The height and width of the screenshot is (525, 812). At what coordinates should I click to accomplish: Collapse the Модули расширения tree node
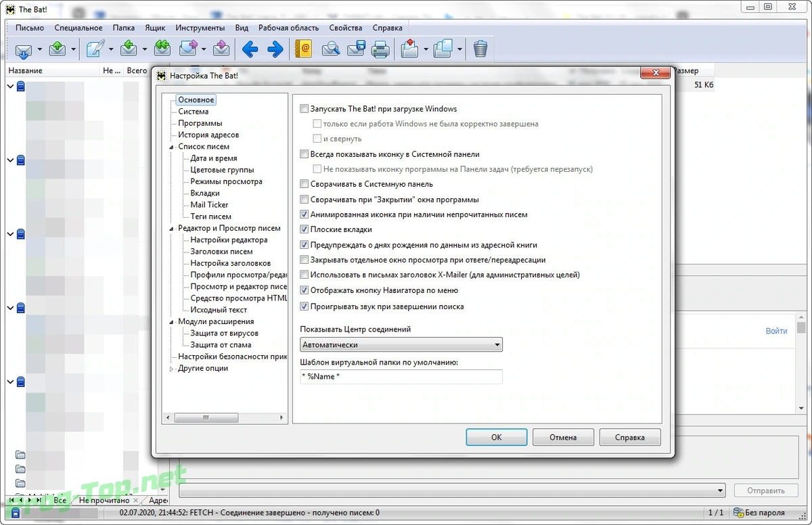pos(172,322)
